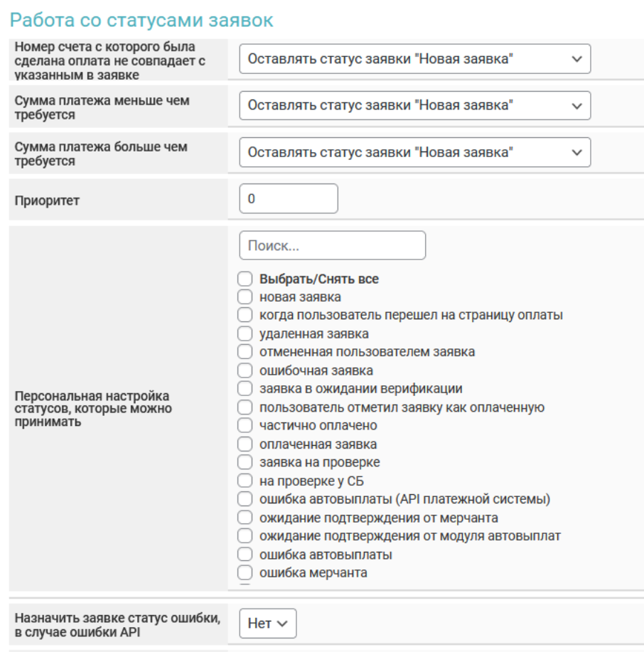Check the 'ошибочная заявка' option
The image size is (644, 652).
[x=245, y=370]
